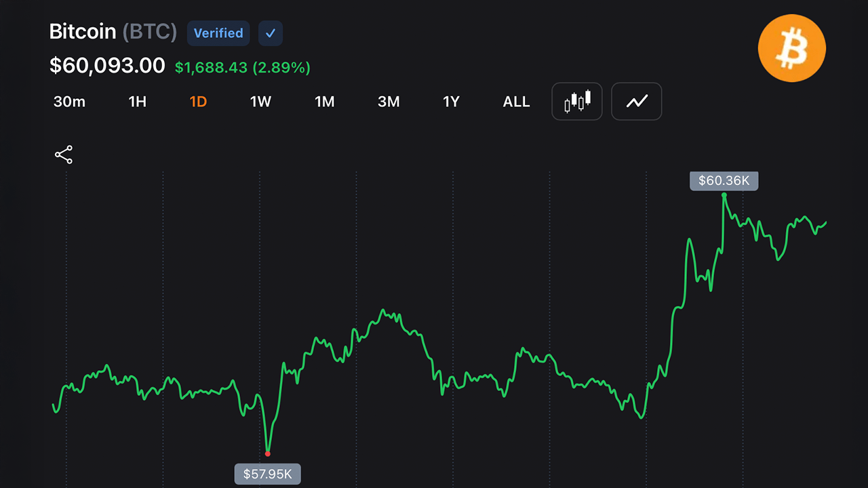
Task: Choose the 3M time range
Action: tap(389, 102)
